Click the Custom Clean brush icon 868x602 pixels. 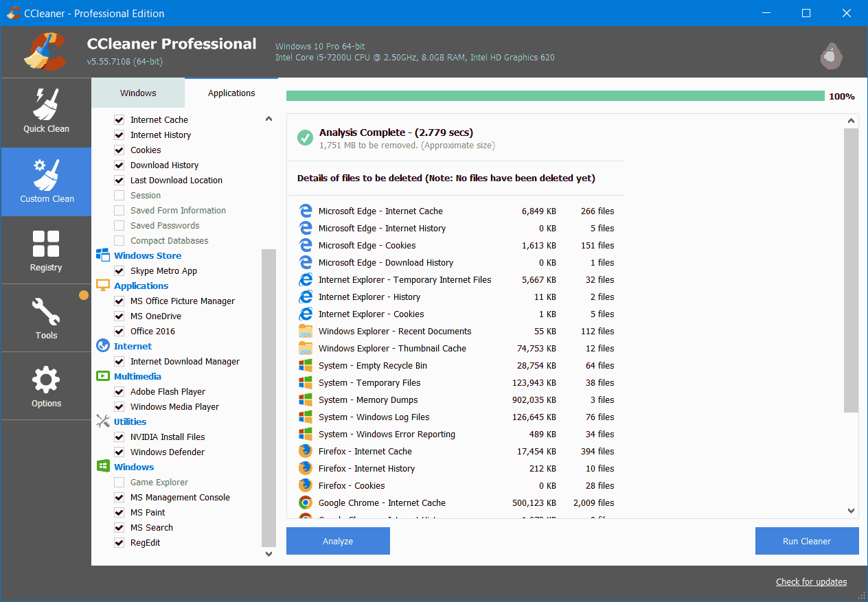click(46, 173)
